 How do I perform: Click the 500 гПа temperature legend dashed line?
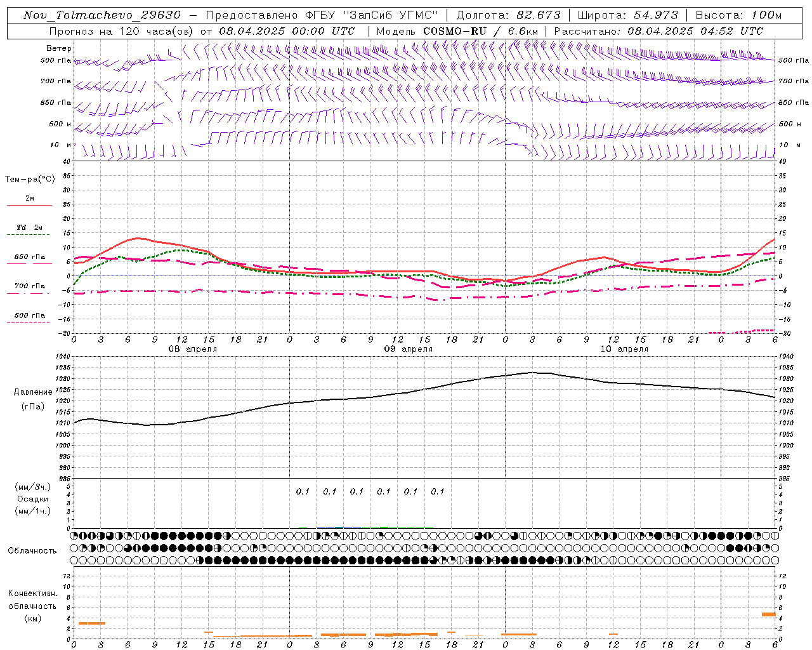29,322
